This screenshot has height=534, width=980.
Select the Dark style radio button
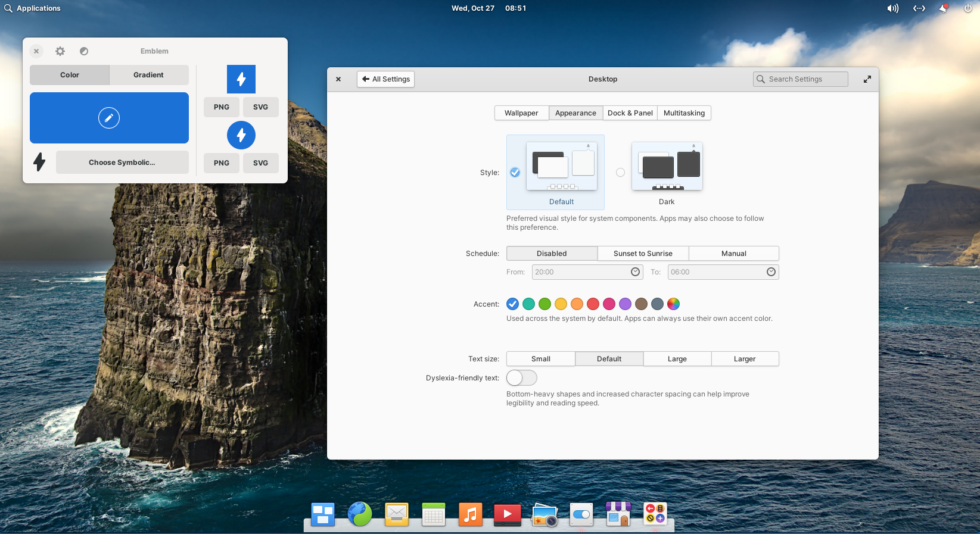620,173
